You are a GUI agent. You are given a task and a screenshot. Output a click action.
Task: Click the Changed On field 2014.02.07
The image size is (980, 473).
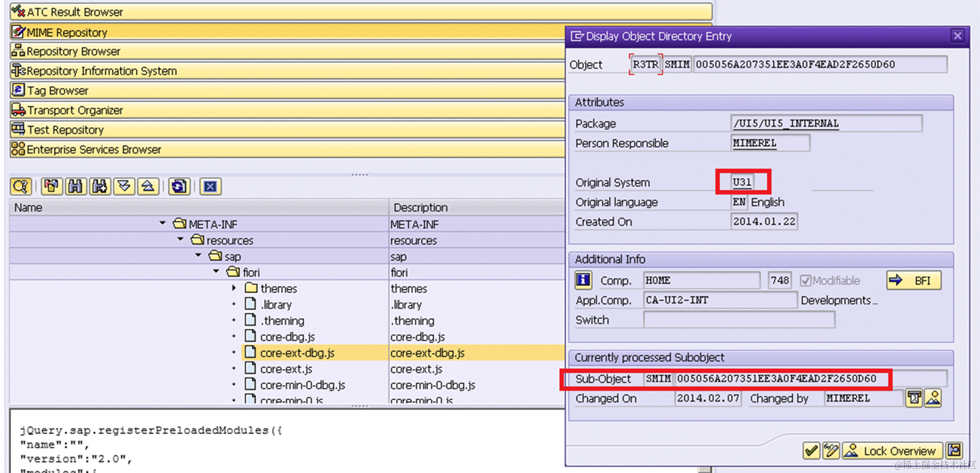[708, 398]
